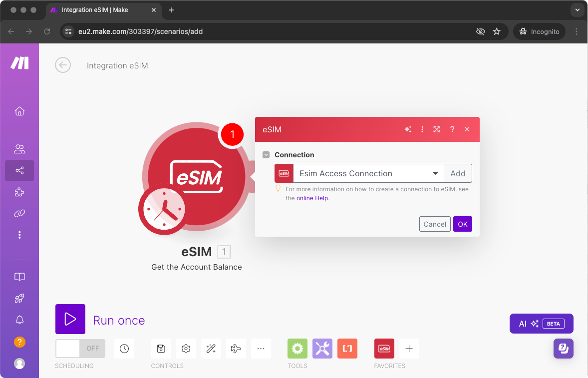Open Templates via the puzzle piece icon

19,192
